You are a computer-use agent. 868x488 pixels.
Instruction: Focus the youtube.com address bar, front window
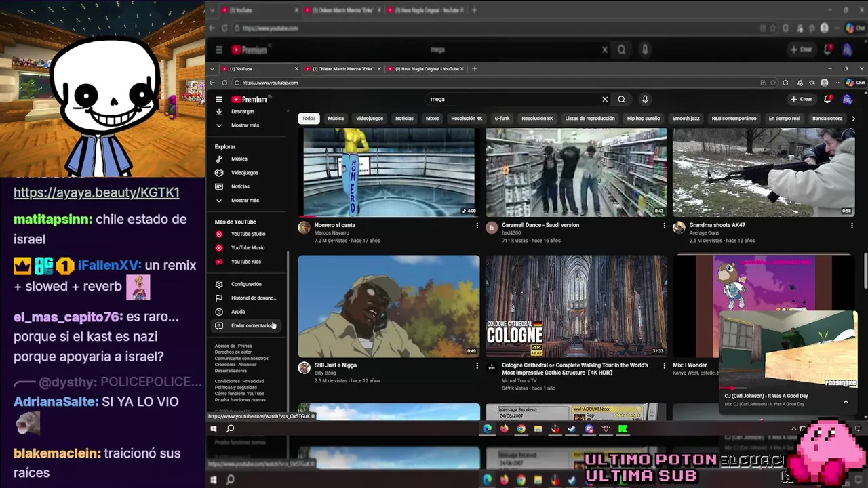click(495, 83)
